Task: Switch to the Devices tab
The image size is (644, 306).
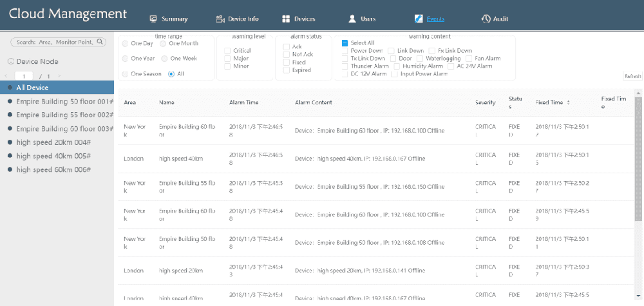Action: tap(299, 19)
